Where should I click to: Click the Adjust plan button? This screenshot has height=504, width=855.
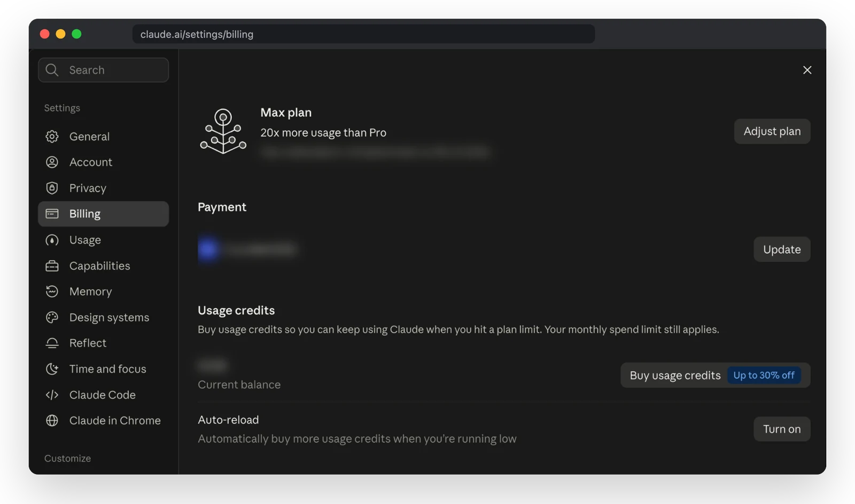click(x=772, y=131)
